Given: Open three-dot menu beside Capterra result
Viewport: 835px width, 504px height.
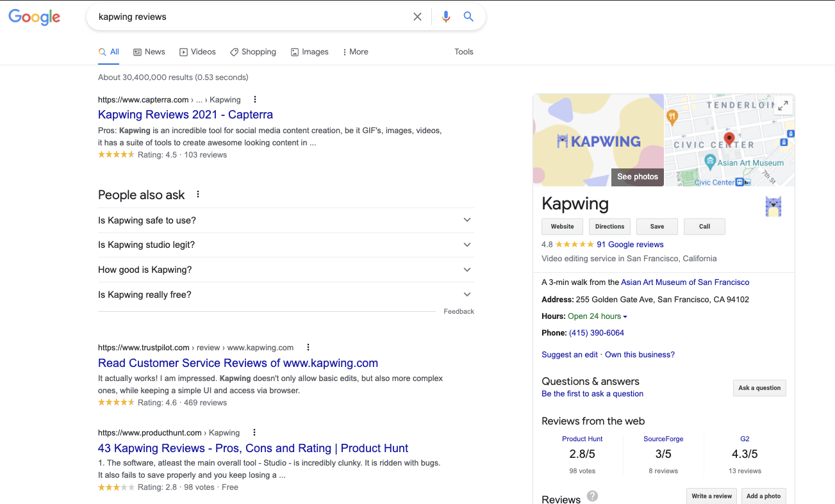Looking at the screenshot, I should (x=255, y=99).
